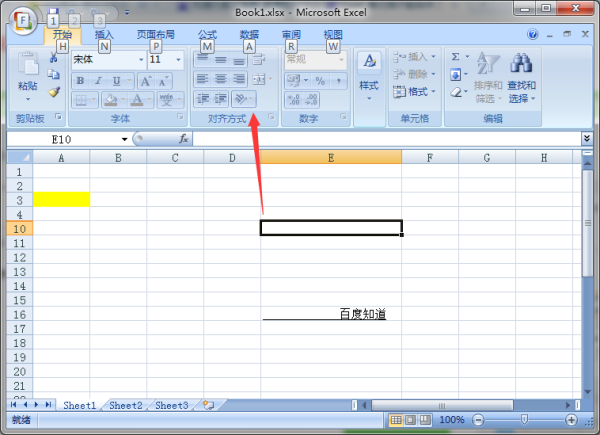This screenshot has height=435, width=600.
Task: Open the 常规 number format dropdown
Action: [341, 60]
